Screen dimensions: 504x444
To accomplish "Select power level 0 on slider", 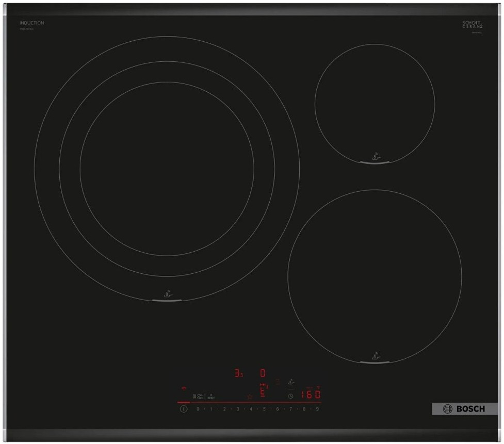I will [x=198, y=409].
